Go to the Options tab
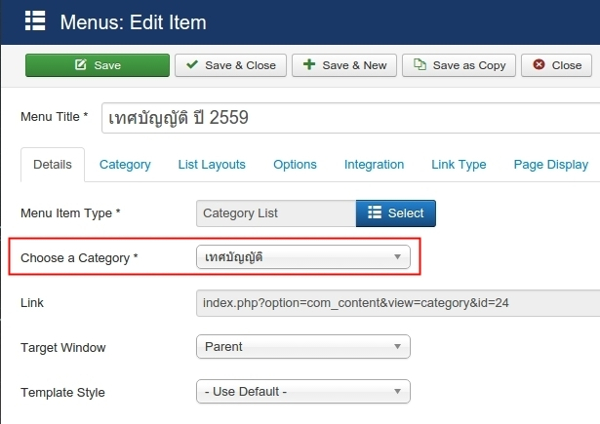Viewport: 600px width, 424px height. point(295,165)
